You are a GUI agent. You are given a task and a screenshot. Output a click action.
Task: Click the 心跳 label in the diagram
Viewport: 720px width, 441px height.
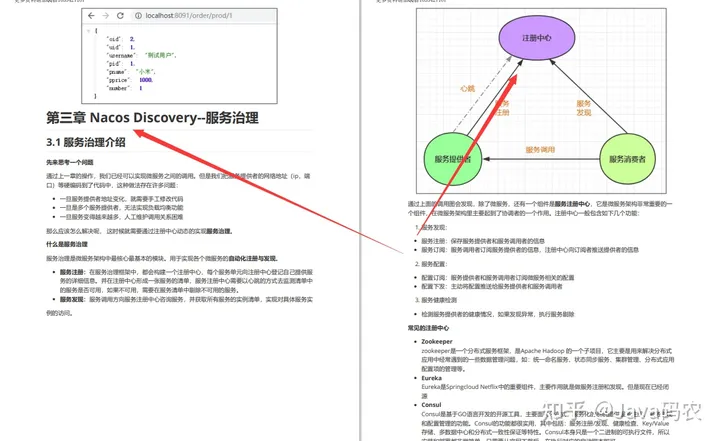point(467,89)
